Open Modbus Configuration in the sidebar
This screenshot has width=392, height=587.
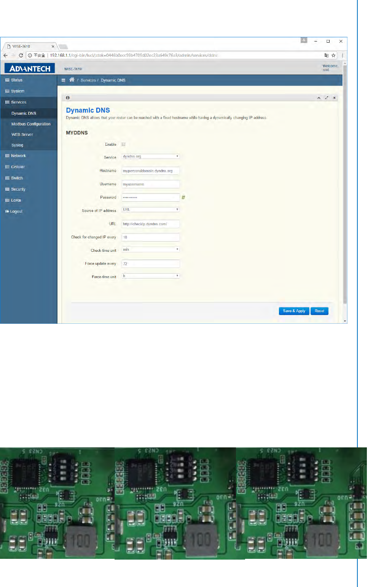tap(29, 124)
